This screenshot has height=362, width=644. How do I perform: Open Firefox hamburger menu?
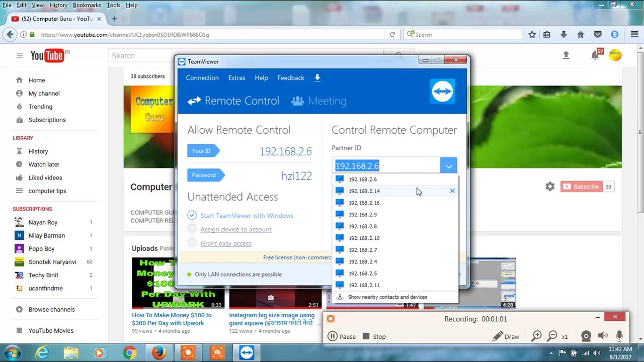tap(634, 35)
